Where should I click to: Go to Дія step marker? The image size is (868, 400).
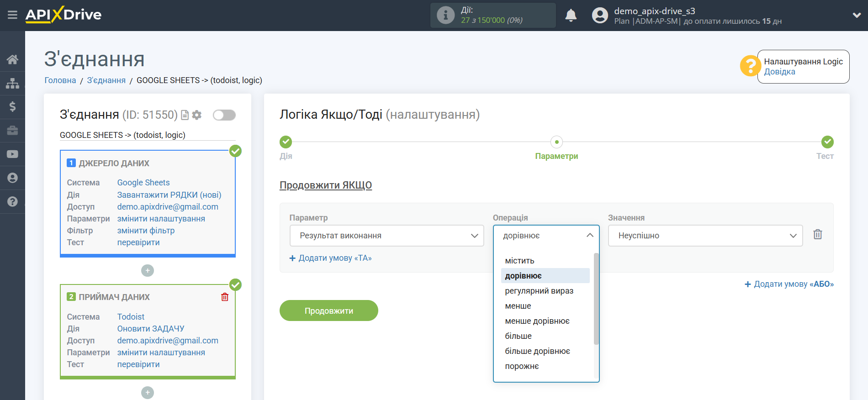coord(286,142)
